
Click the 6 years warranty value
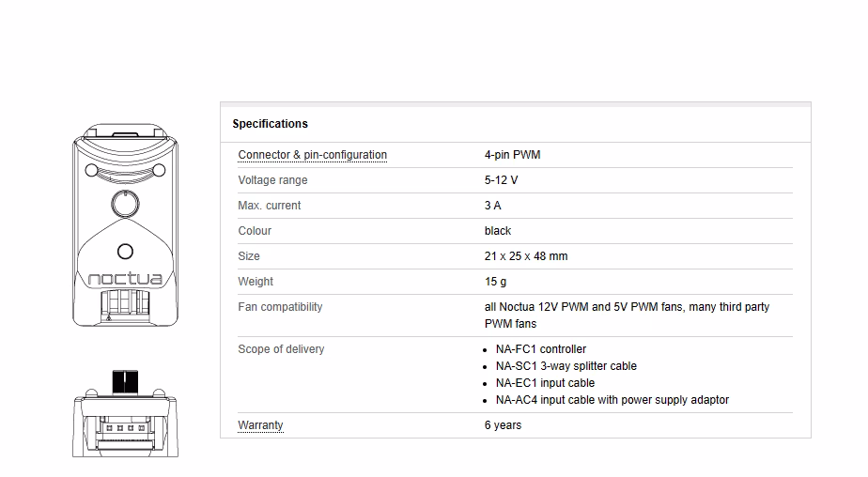pyautogui.click(x=503, y=425)
